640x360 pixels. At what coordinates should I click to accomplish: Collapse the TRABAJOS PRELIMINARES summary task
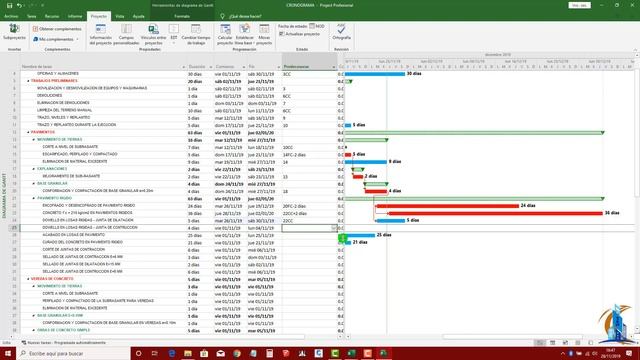click(x=28, y=81)
